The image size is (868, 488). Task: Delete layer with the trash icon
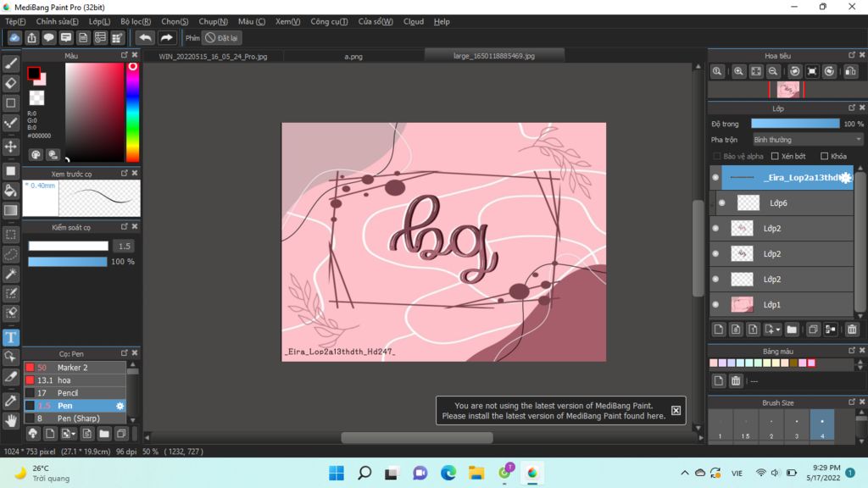tap(852, 330)
